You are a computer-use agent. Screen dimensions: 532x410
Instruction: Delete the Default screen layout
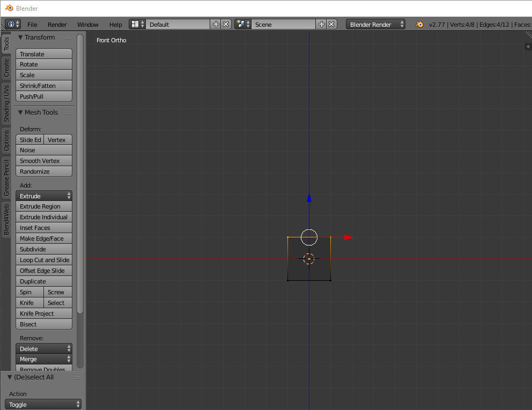click(x=226, y=25)
